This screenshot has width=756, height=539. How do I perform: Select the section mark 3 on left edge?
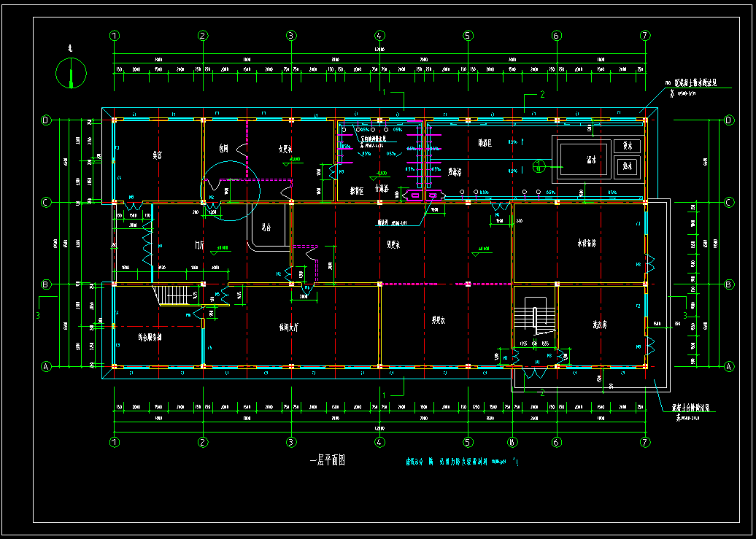pos(38,315)
